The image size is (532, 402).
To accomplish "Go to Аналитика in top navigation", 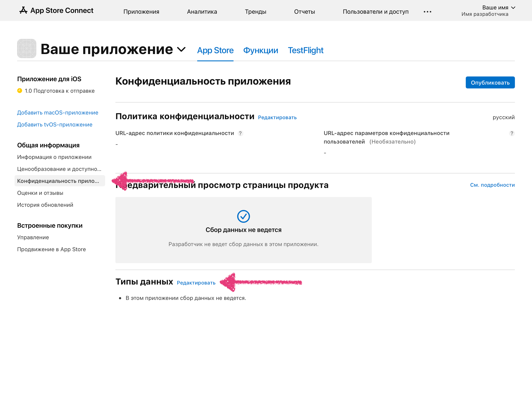I will point(202,12).
